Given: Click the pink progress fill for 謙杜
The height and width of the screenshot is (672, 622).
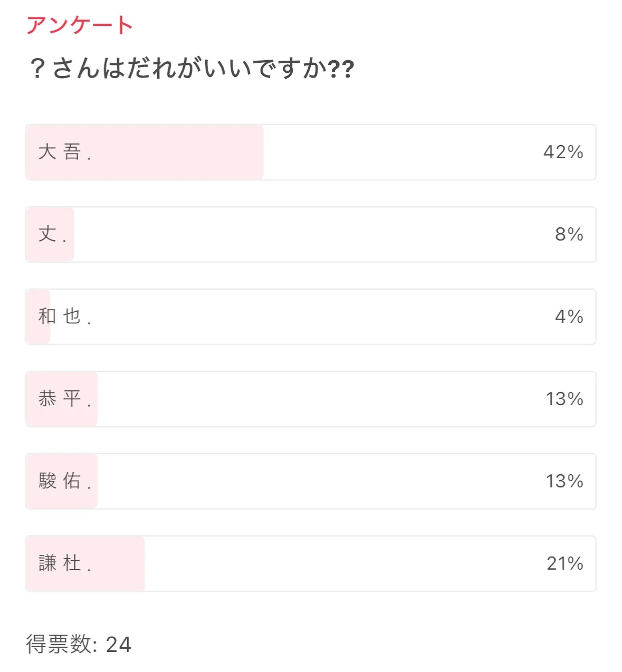Looking at the screenshot, I should click(x=119, y=564).
